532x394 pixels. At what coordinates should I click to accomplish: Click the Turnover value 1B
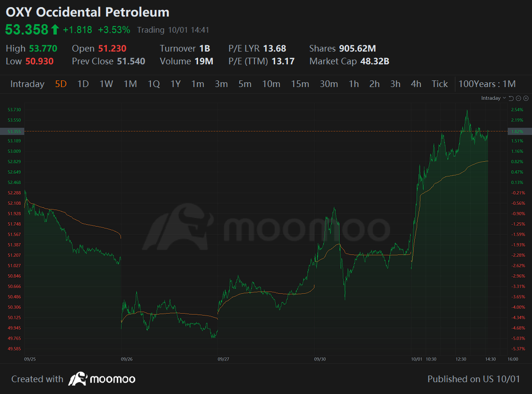(x=205, y=49)
